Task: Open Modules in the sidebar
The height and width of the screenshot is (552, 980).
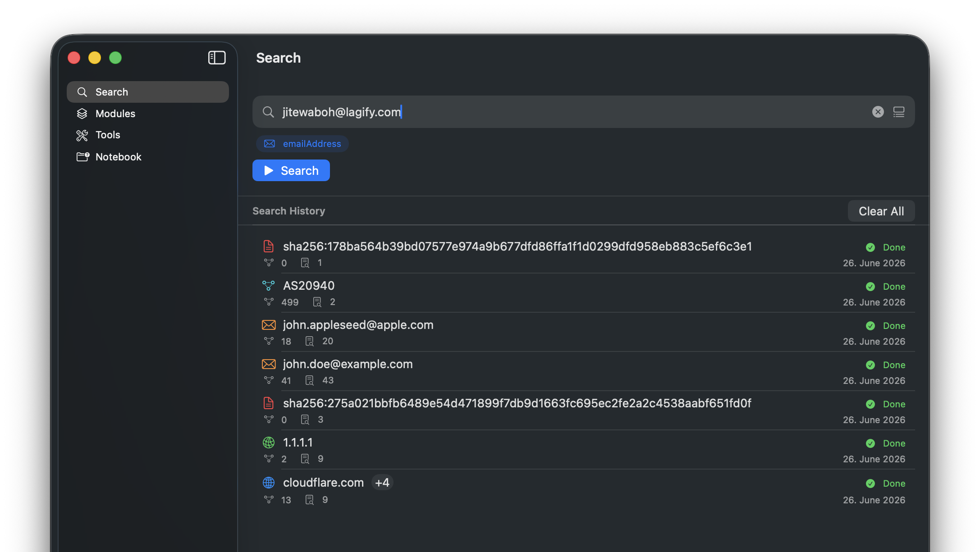Action: coord(147,114)
